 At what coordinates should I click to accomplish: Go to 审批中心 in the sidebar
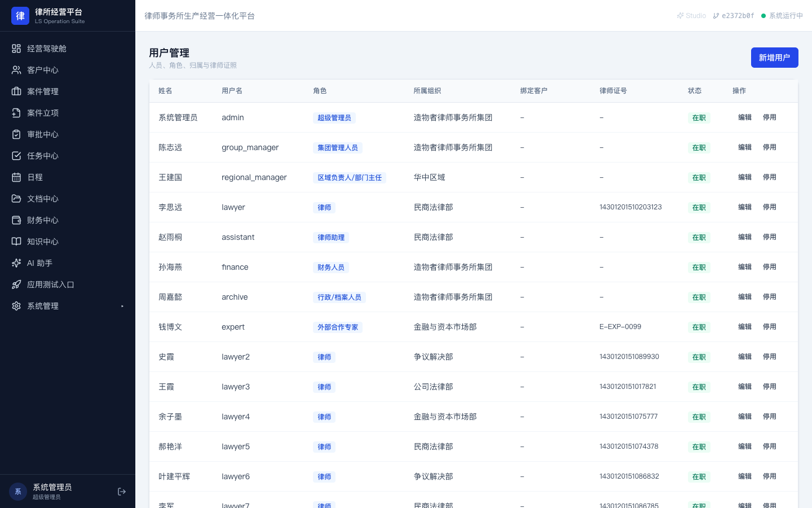click(68, 134)
